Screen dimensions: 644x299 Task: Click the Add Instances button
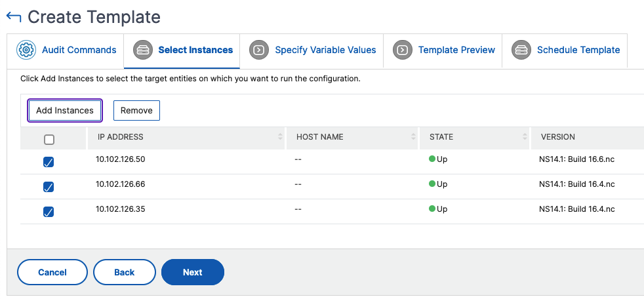point(65,110)
